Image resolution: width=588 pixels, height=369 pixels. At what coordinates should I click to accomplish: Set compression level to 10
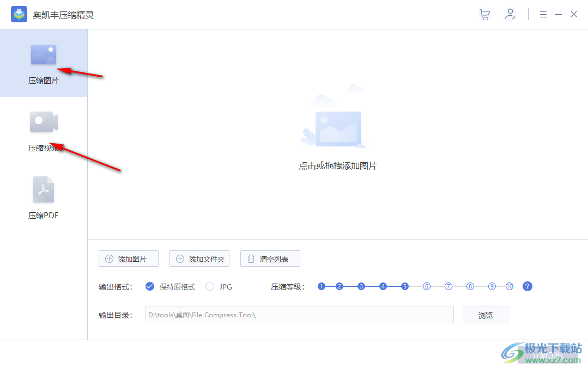509,286
